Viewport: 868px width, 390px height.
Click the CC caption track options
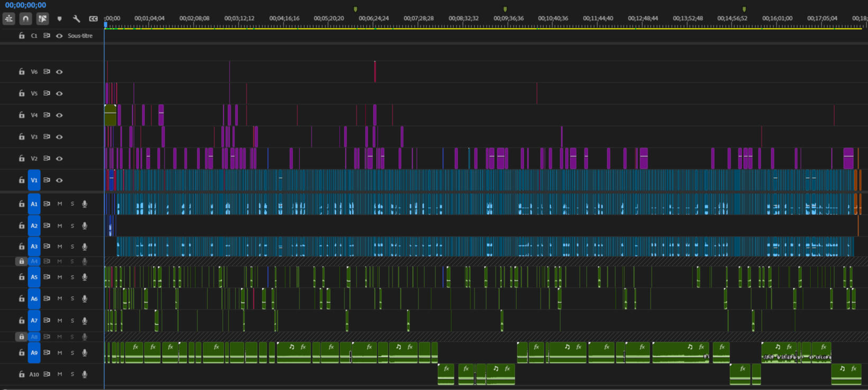coord(93,19)
